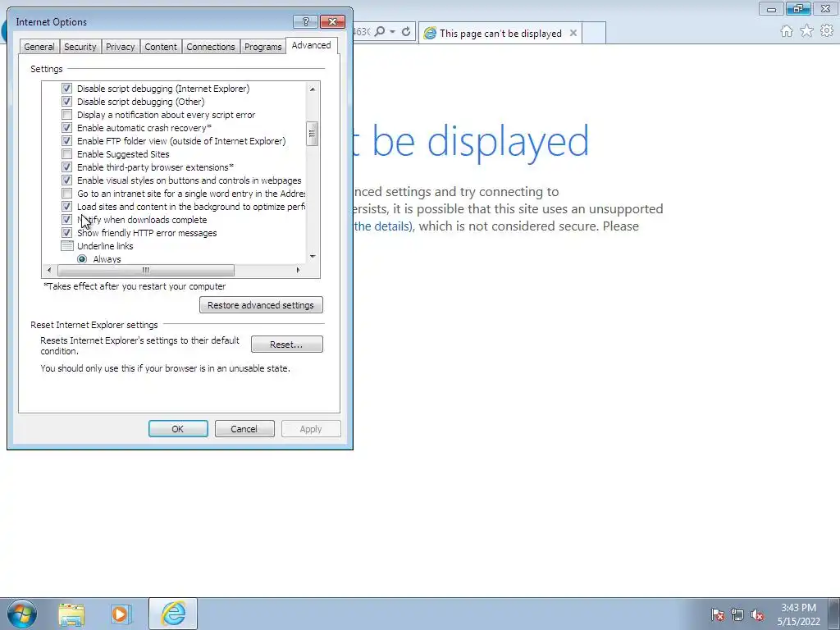The height and width of the screenshot is (630, 840).
Task: Click the muted volume tray icon
Action: click(757, 614)
